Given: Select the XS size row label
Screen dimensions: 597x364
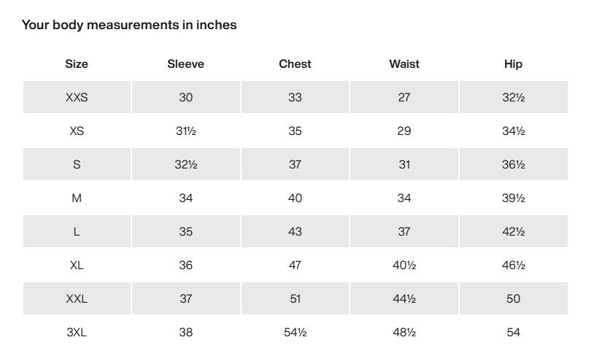Looking at the screenshot, I should (x=77, y=131).
